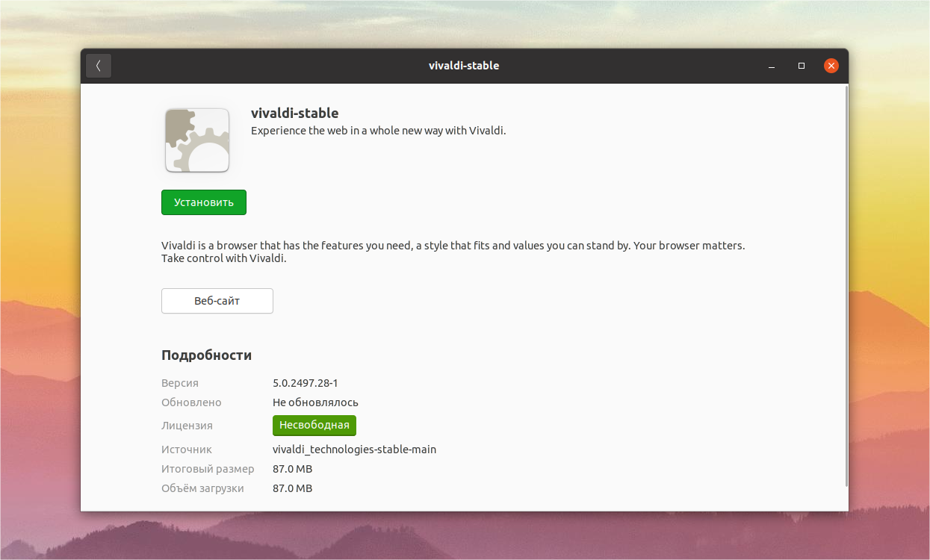The width and height of the screenshot is (930, 560).
Task: Minimize the vivaldi-stable window
Action: point(772,66)
